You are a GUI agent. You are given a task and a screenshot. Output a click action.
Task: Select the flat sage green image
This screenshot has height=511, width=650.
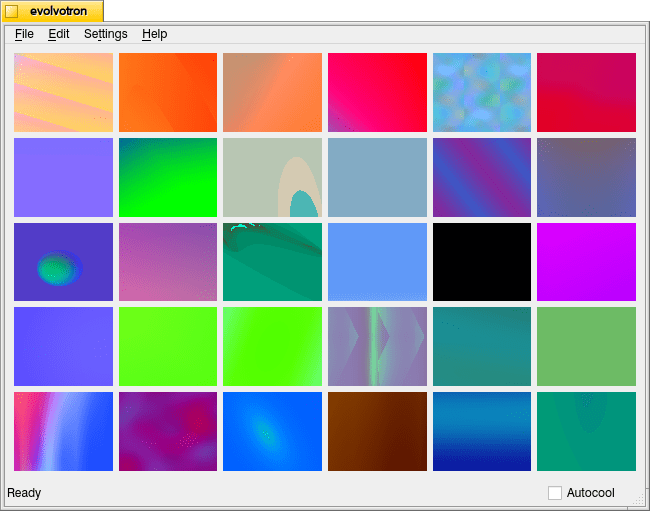586,346
